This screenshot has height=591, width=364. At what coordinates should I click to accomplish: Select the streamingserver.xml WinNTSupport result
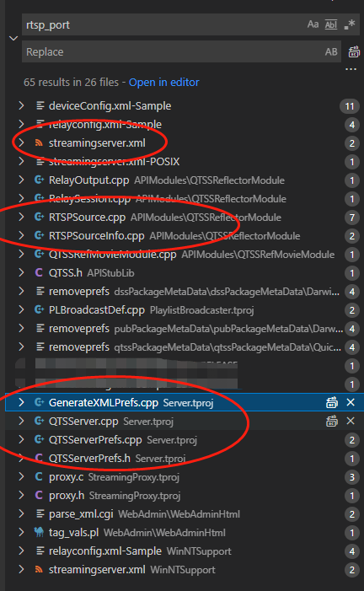pos(182,570)
